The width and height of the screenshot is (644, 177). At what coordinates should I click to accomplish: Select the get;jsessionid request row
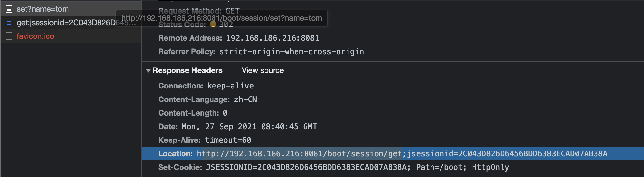(x=71, y=23)
